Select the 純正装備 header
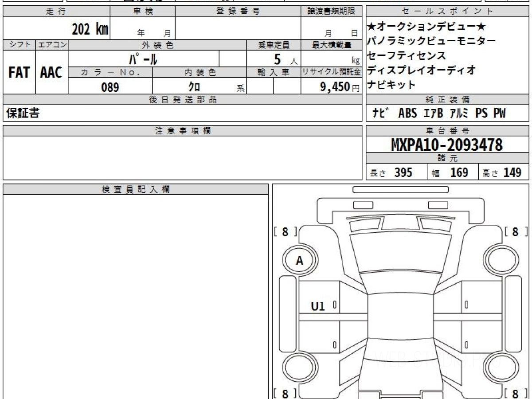 coord(448,100)
